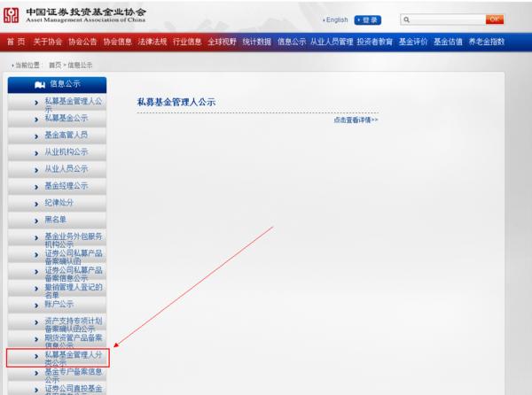Click the arrow beside 私募基金公示
532x395 pixels.
36,120
